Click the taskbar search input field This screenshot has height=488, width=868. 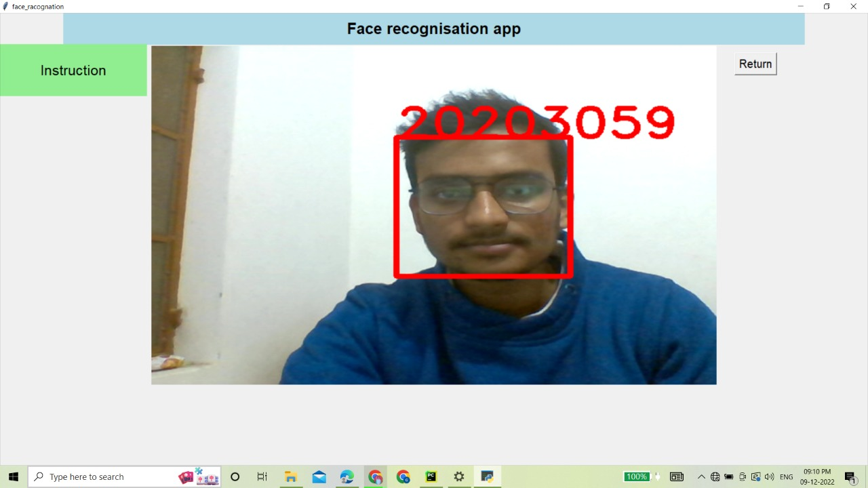pos(108,476)
